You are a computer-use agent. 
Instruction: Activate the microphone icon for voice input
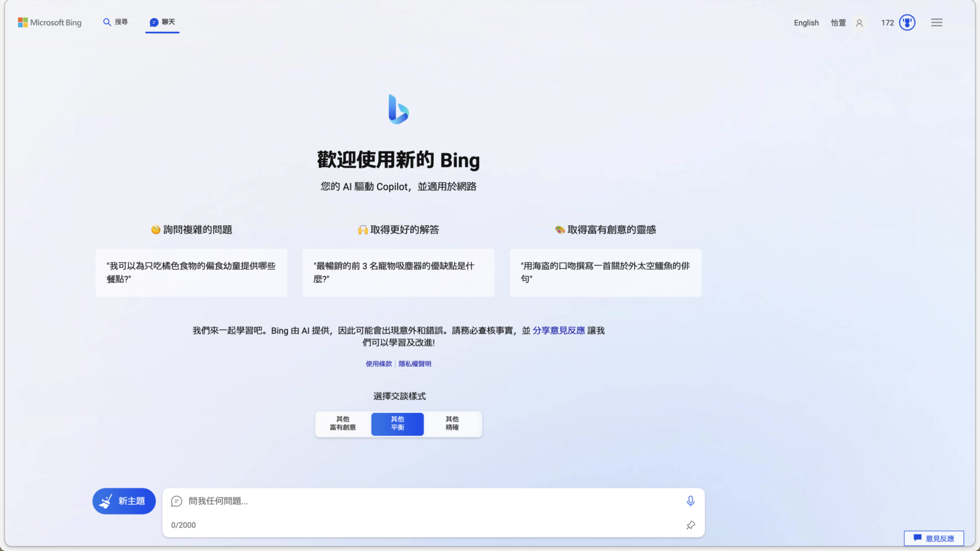(x=690, y=501)
